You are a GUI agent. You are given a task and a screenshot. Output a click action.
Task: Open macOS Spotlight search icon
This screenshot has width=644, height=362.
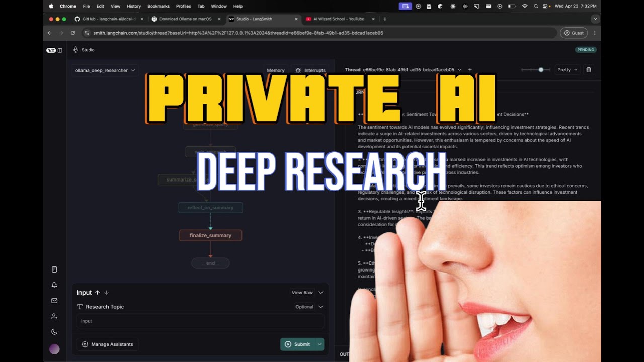536,6
